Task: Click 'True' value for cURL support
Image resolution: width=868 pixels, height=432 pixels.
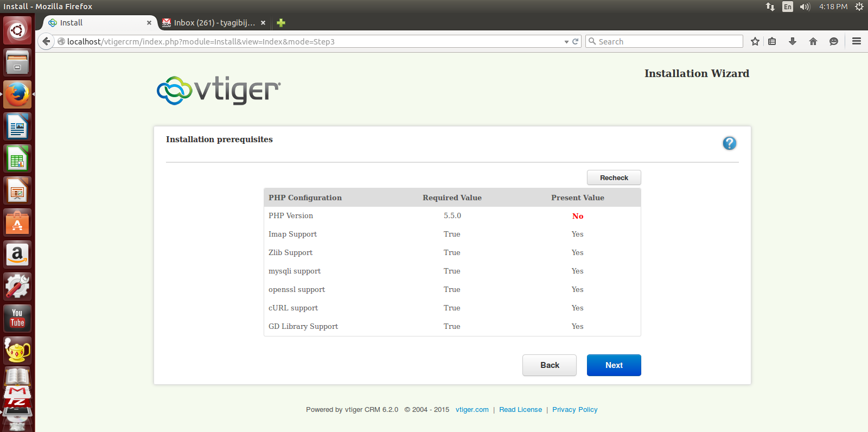Action: pyautogui.click(x=452, y=308)
